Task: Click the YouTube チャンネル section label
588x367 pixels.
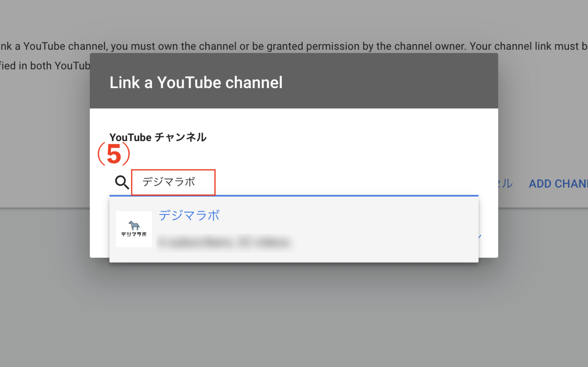Action: 158,137
